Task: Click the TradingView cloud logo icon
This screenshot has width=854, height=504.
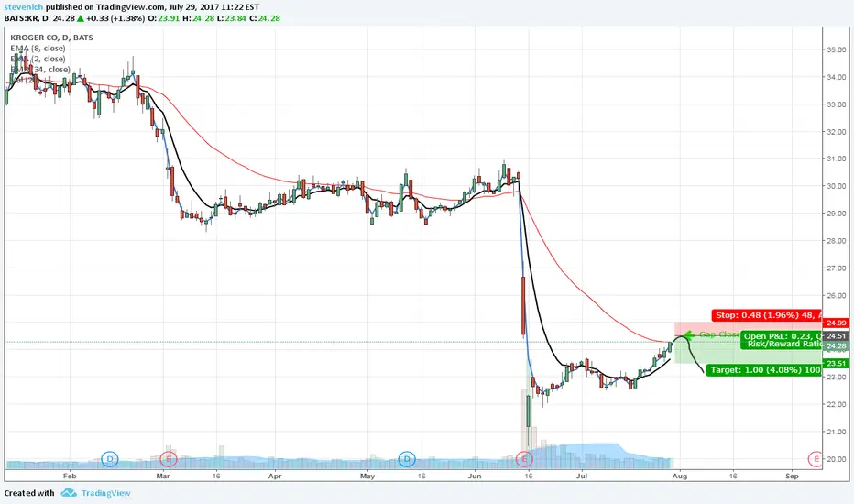Action: click(69, 493)
